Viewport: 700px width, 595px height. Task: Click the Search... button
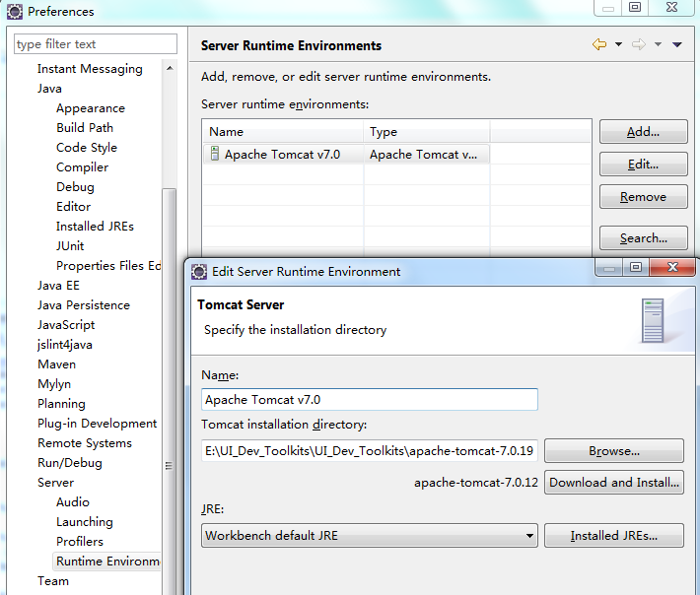point(643,238)
